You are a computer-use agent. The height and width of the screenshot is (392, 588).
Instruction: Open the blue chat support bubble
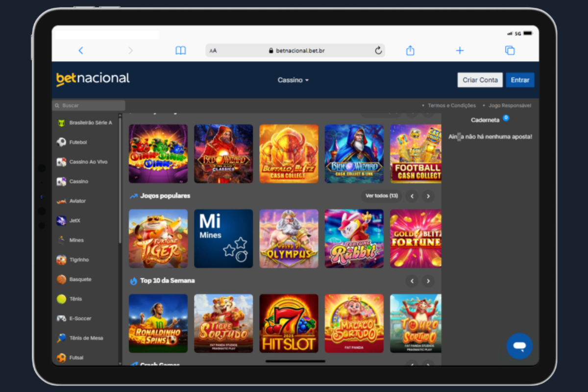(x=519, y=346)
